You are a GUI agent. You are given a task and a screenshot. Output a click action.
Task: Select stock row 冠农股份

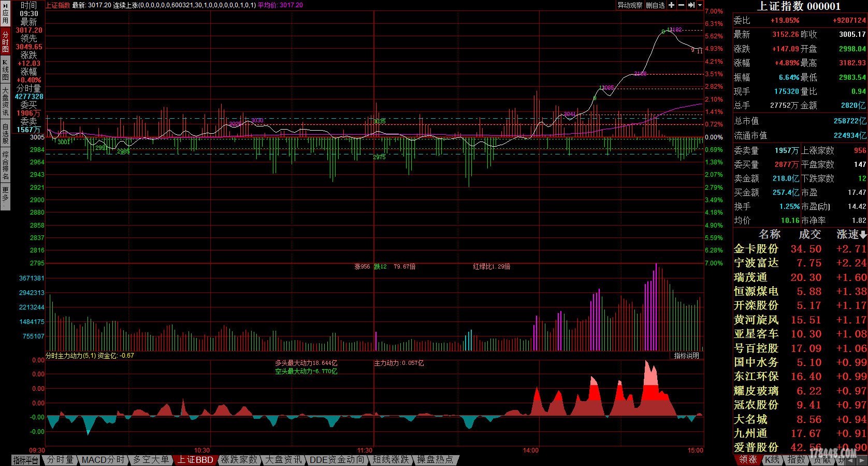coord(800,405)
